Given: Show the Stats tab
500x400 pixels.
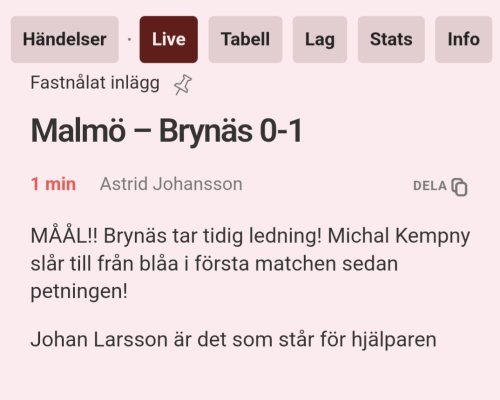Looking at the screenshot, I should tap(391, 39).
